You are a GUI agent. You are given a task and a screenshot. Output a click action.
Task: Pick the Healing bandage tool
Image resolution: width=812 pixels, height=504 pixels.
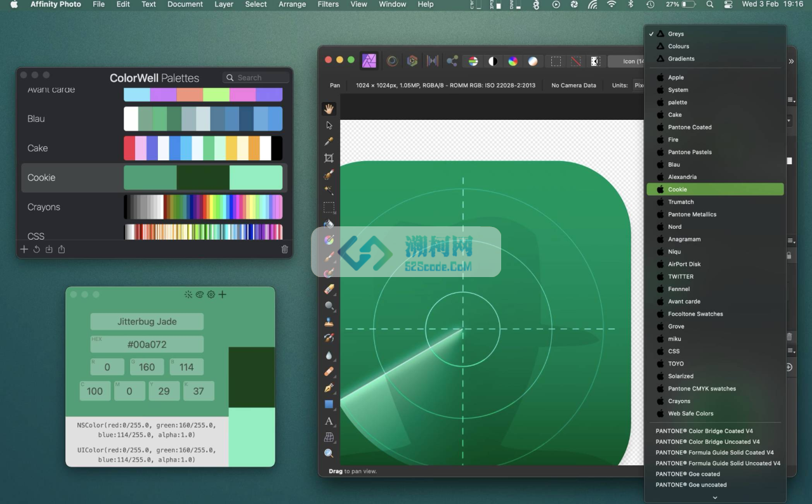(329, 372)
